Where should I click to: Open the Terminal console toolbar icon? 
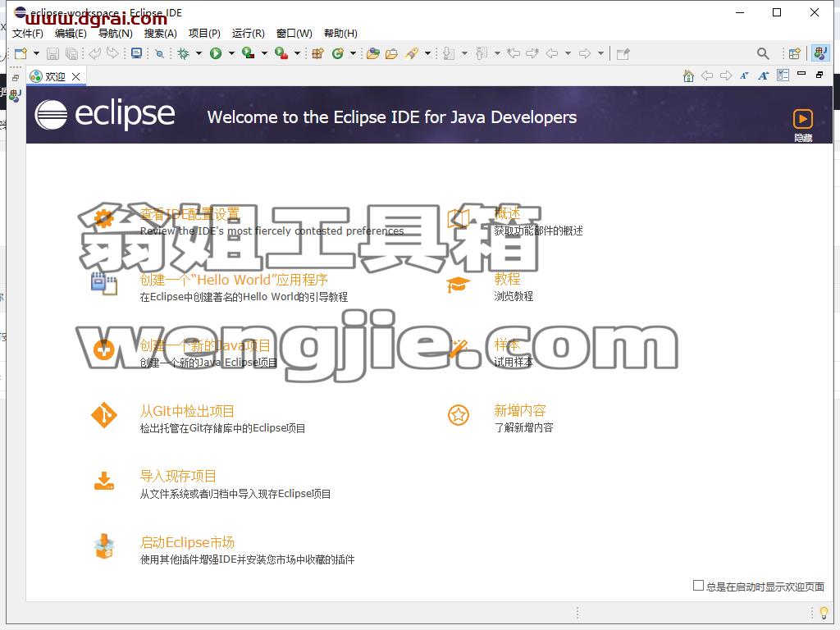[x=137, y=53]
